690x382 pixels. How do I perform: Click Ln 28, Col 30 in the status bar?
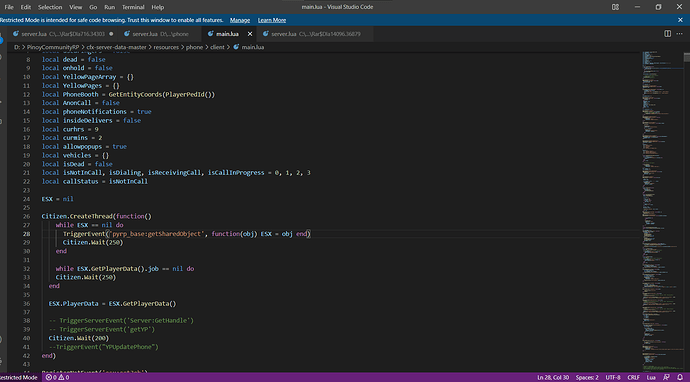click(553, 378)
